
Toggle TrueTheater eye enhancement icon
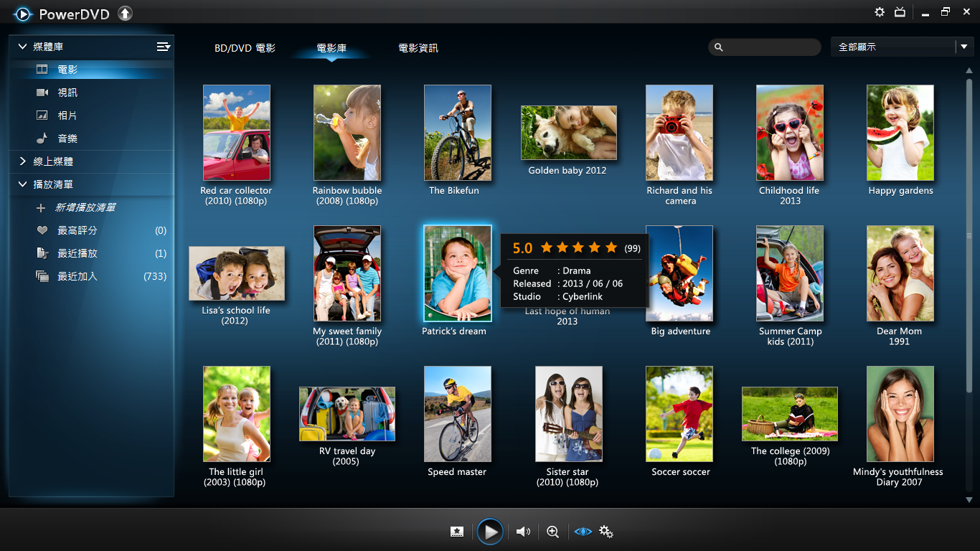pyautogui.click(x=583, y=532)
